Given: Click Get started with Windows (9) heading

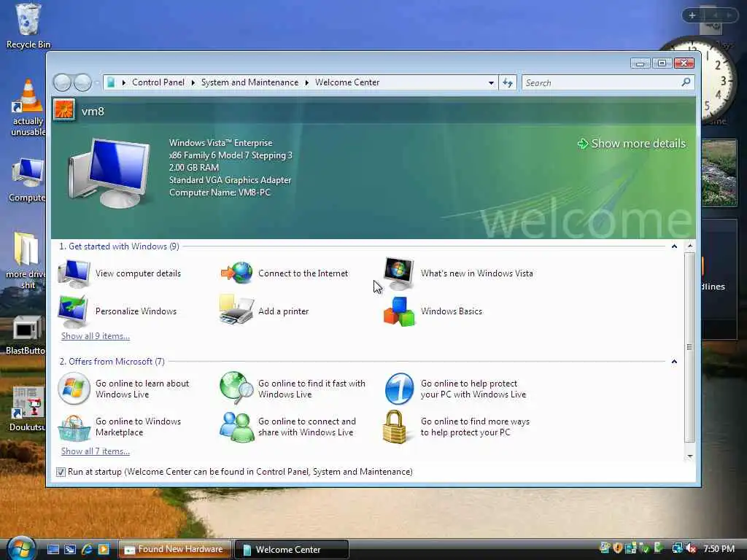Looking at the screenshot, I should 119,246.
